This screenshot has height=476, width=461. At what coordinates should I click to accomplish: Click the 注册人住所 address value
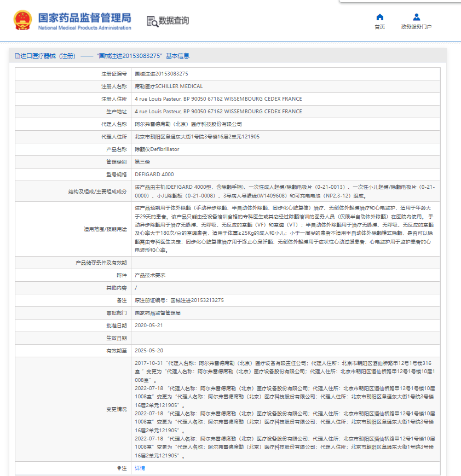pyautogui.click(x=218, y=99)
